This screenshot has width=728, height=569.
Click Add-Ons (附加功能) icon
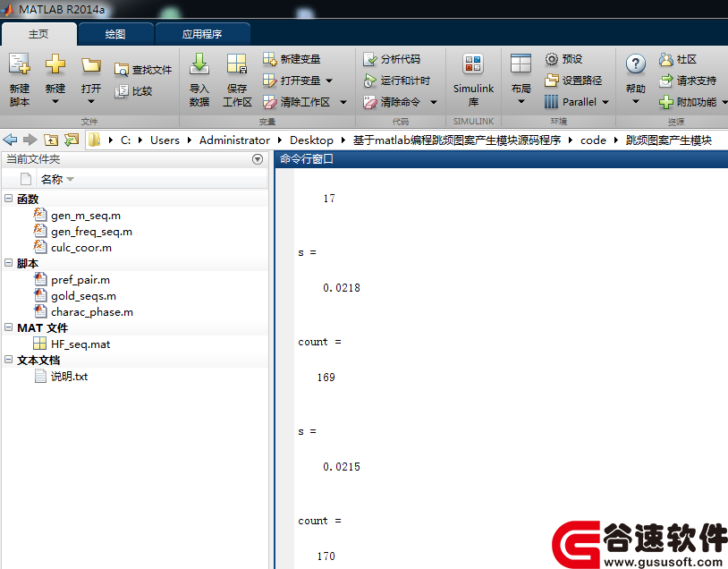tap(665, 102)
